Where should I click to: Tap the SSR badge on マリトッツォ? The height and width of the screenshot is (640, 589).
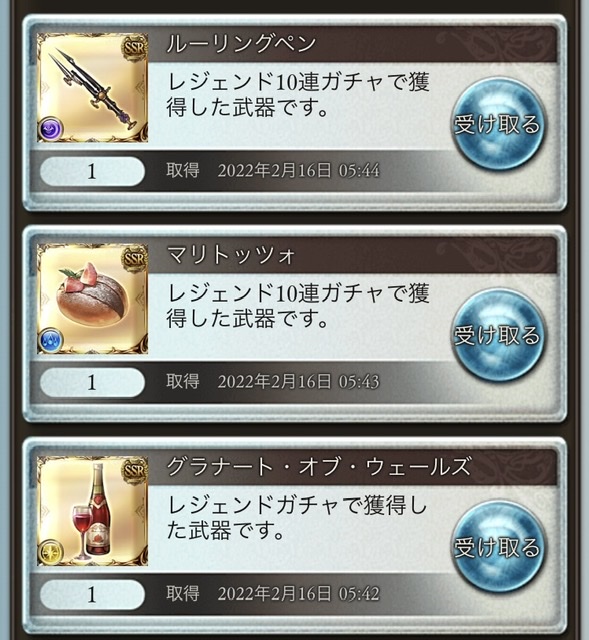(x=134, y=259)
